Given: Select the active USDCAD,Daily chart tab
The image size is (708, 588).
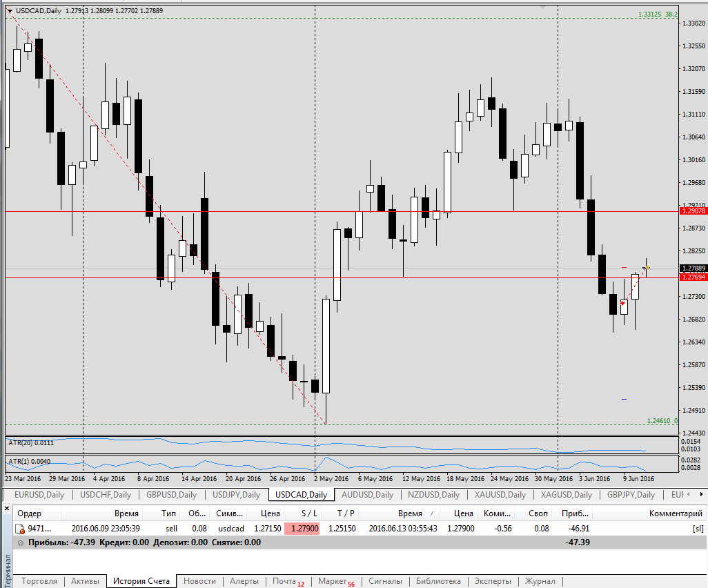Looking at the screenshot, I should (x=301, y=495).
